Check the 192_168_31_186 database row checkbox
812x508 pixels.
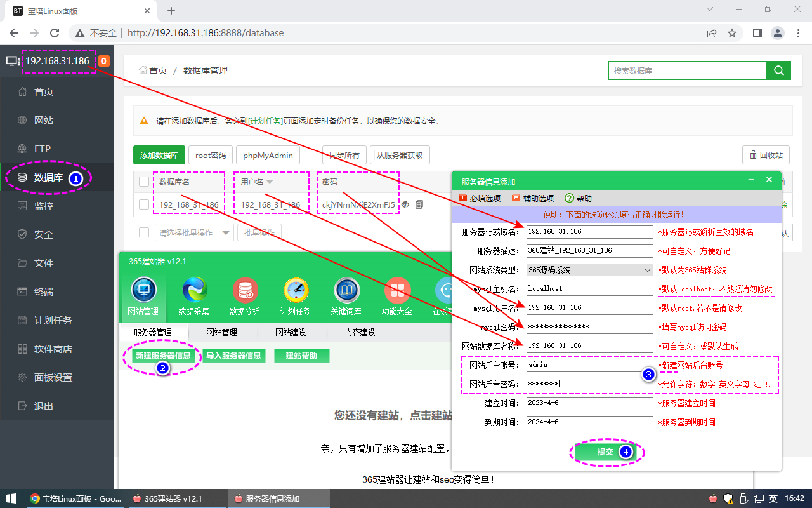(x=144, y=204)
